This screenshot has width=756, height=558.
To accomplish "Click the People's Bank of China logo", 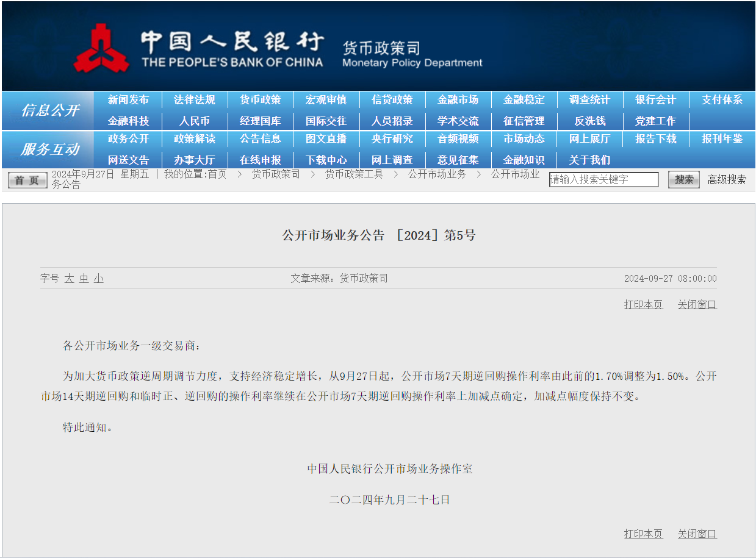I will pyautogui.click(x=101, y=48).
